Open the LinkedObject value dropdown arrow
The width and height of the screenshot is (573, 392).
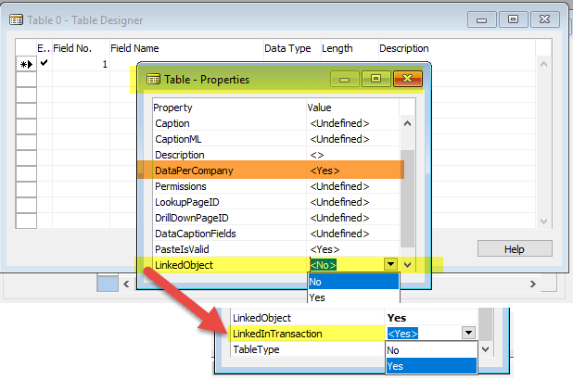391,265
